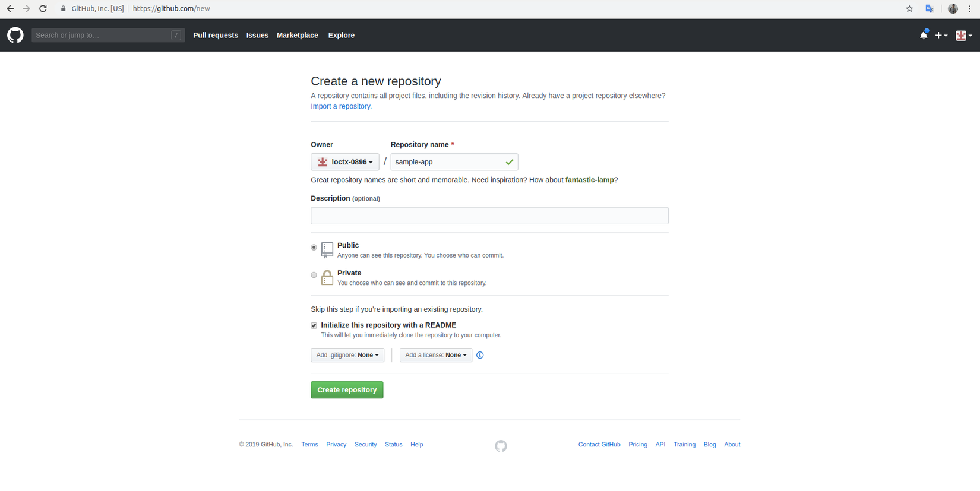This screenshot has width=980, height=491.
Task: Expand the Add .gitignore dropdown
Action: pos(347,355)
